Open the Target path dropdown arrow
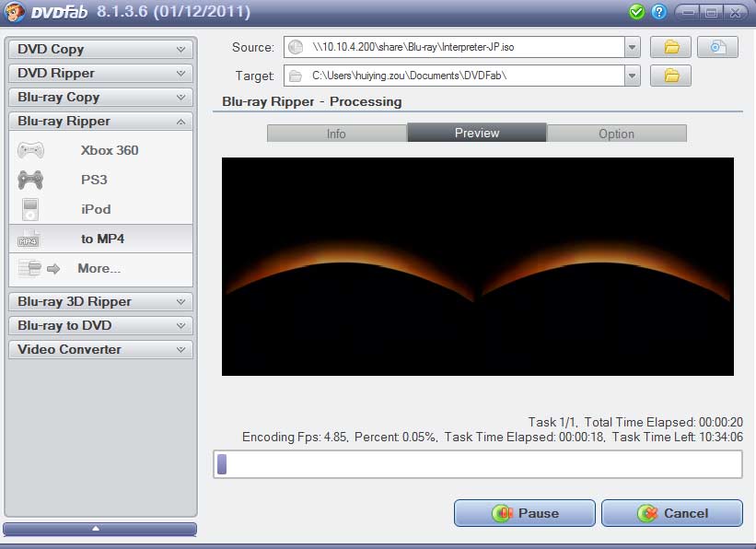The image size is (756, 549). (x=632, y=76)
